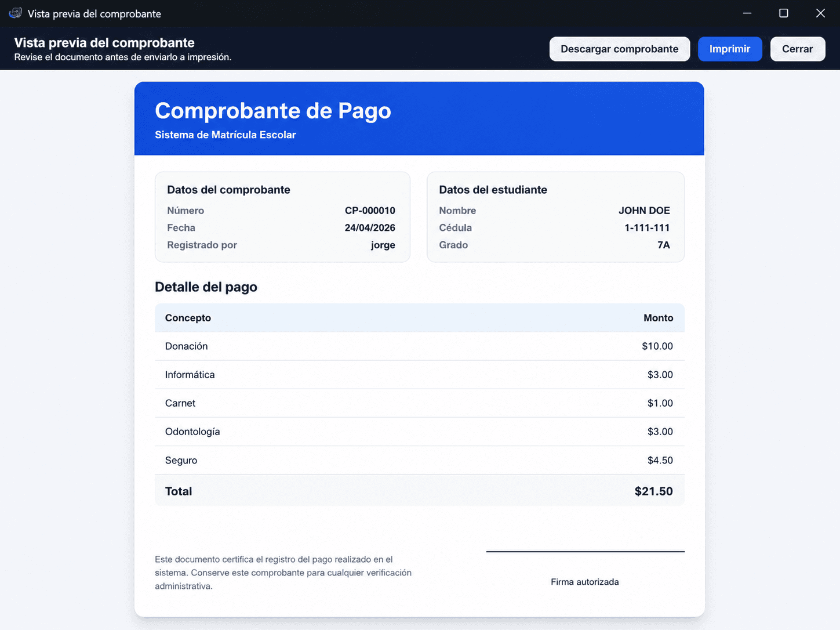
Task: Click the Registrado por label
Action: pos(202,245)
